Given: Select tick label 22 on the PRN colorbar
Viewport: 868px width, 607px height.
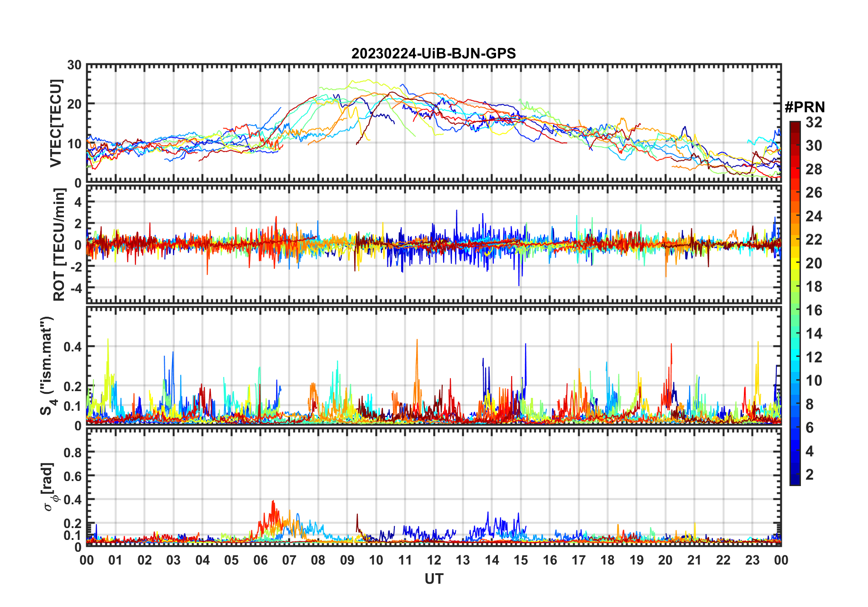Looking at the screenshot, I should click(x=814, y=240).
